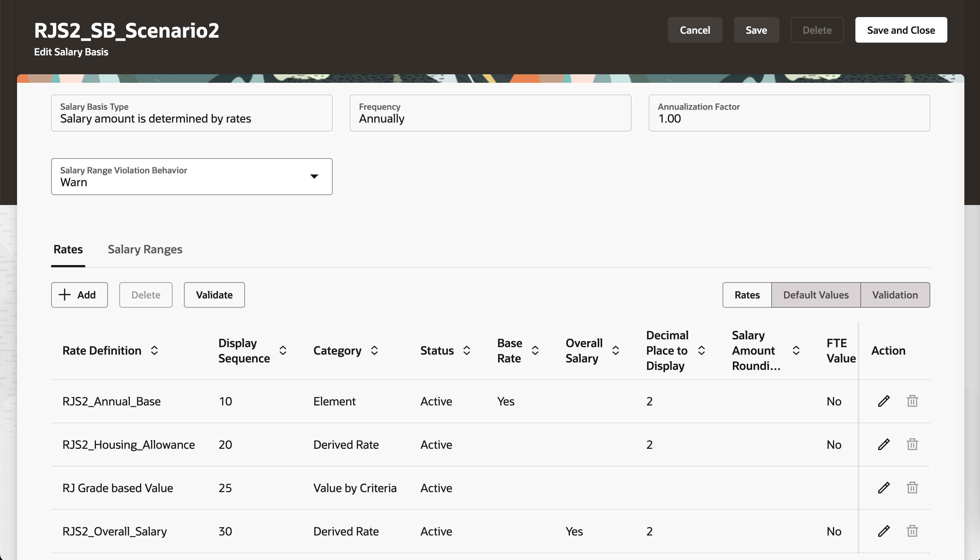
Task: Edit the RJS2_Housing_Allowance rate
Action: point(883,444)
